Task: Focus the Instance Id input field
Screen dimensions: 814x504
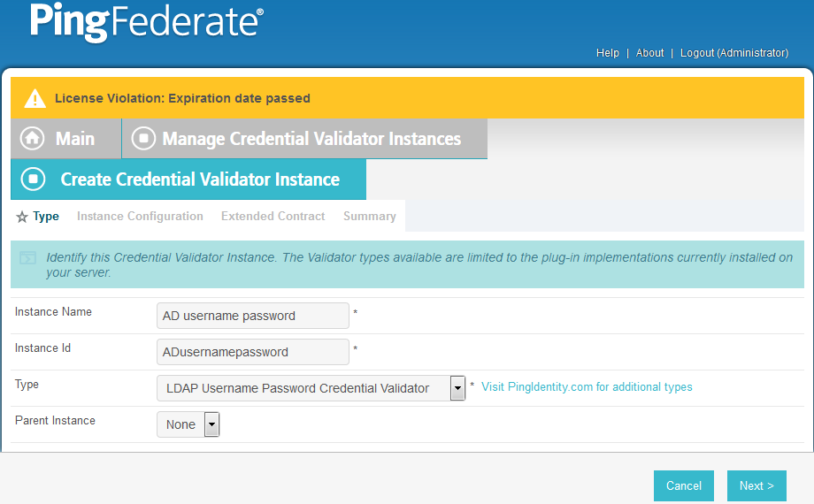Action: [x=253, y=352]
